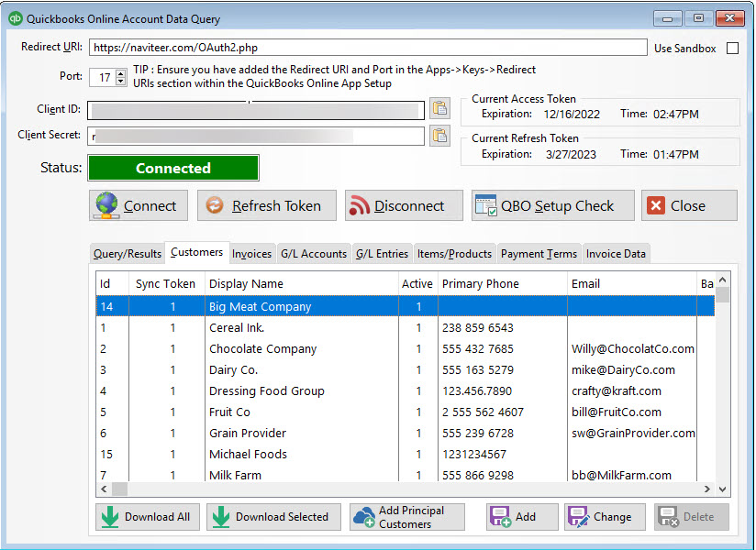The width and height of the screenshot is (756, 550).
Task: Switch to the G/L Entries tab
Action: [x=382, y=254]
